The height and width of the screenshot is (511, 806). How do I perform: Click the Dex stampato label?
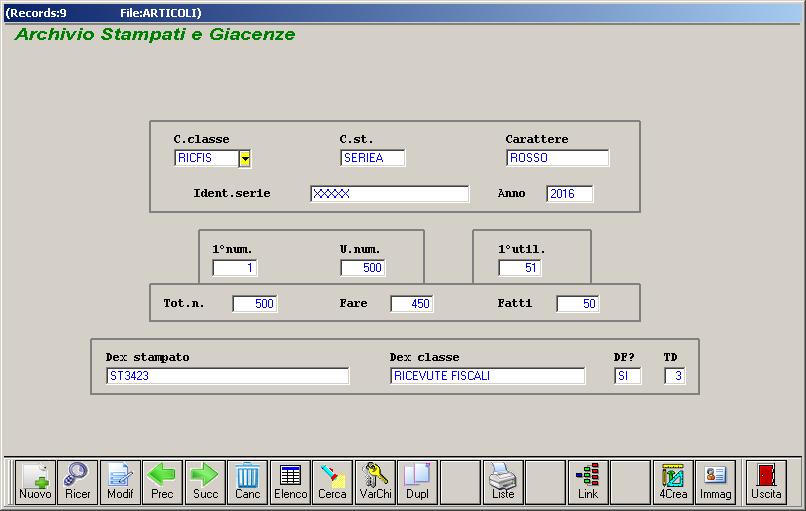point(148,357)
